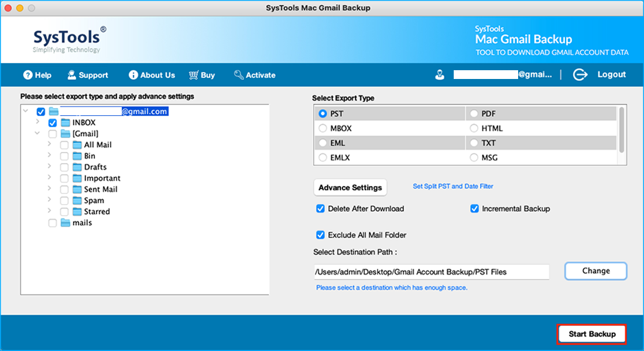Expand the INBOX folder node

pyautogui.click(x=37, y=122)
